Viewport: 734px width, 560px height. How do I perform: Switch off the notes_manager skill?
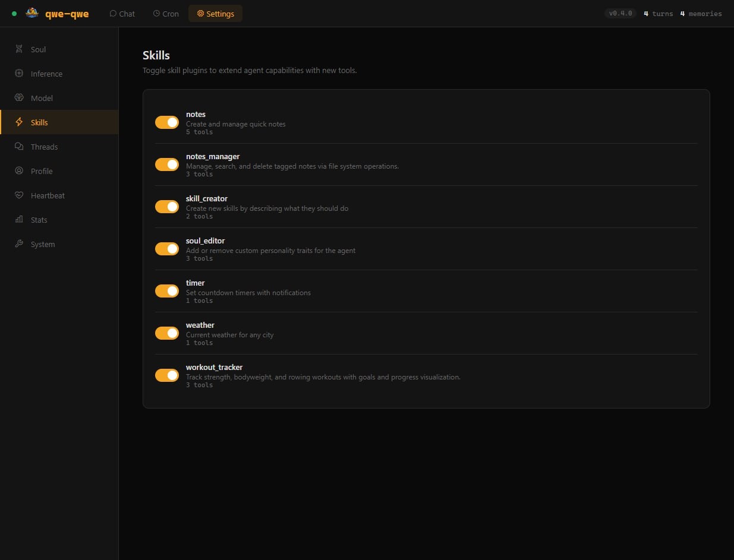point(166,164)
